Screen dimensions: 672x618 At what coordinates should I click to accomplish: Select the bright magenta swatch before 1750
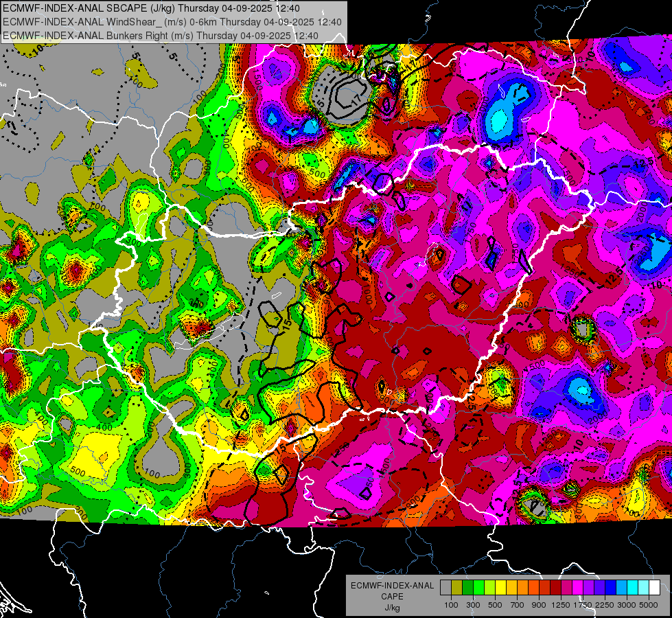point(578,588)
